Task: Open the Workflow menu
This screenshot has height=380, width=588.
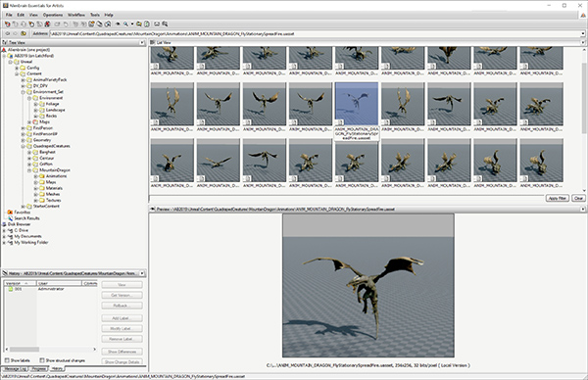Action: point(76,15)
